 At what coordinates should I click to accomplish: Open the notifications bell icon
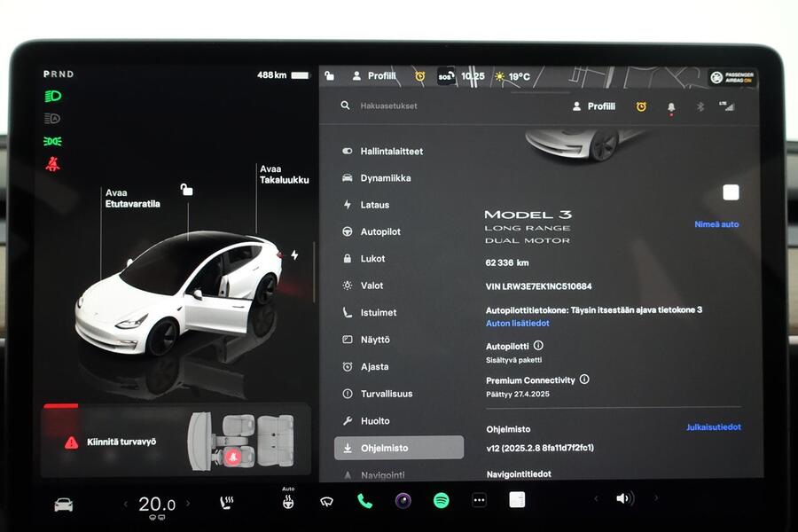(x=671, y=107)
